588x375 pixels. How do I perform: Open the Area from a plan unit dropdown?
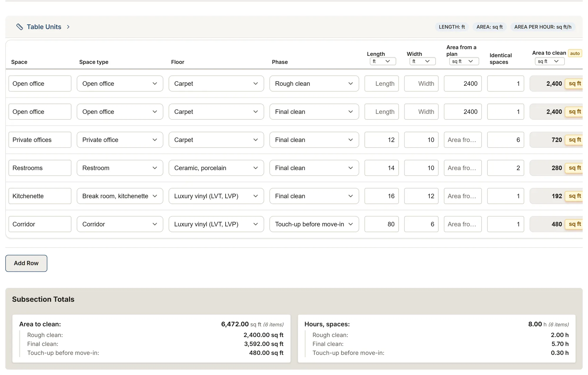click(x=464, y=61)
